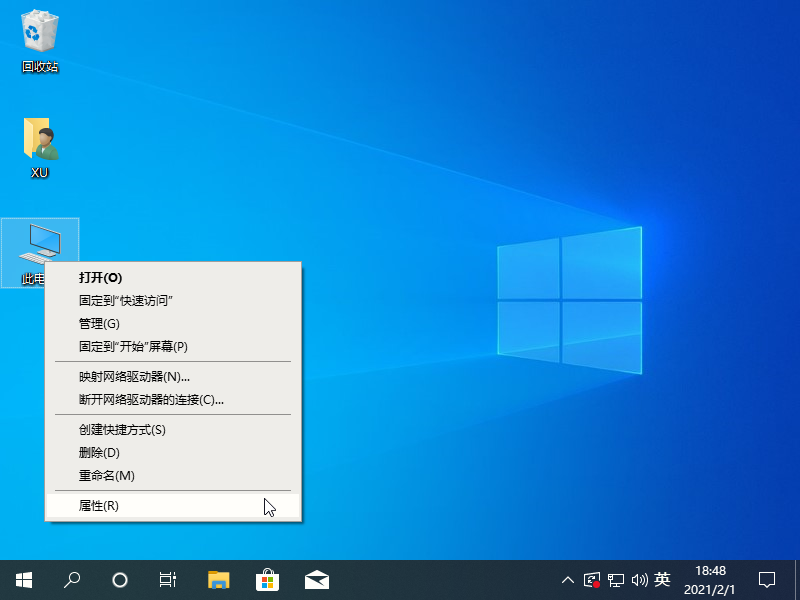Image resolution: width=800 pixels, height=600 pixels.
Task: Open Task View on the taskbar
Action: tap(168, 579)
